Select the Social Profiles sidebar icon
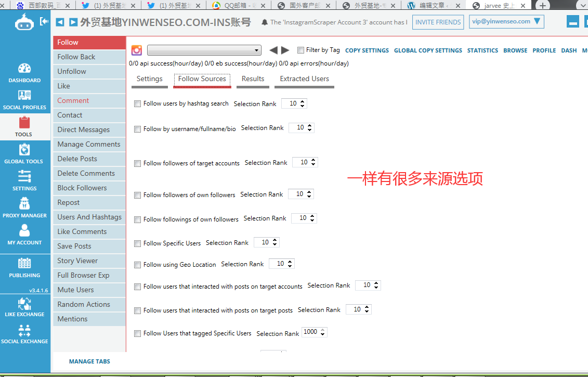Image resolution: width=588 pixels, height=377 pixels. click(24, 100)
